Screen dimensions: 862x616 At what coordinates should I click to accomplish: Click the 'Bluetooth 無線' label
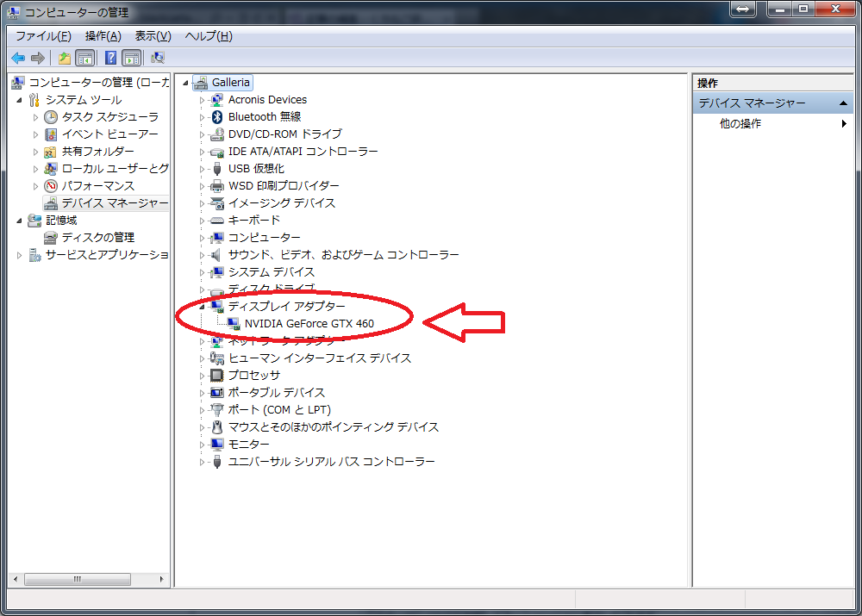(265, 116)
